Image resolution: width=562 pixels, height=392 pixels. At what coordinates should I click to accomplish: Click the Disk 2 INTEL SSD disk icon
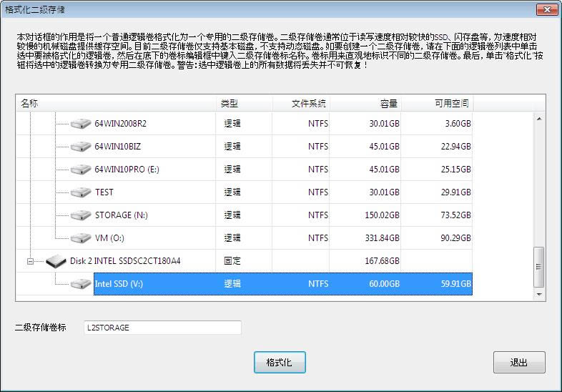56,261
